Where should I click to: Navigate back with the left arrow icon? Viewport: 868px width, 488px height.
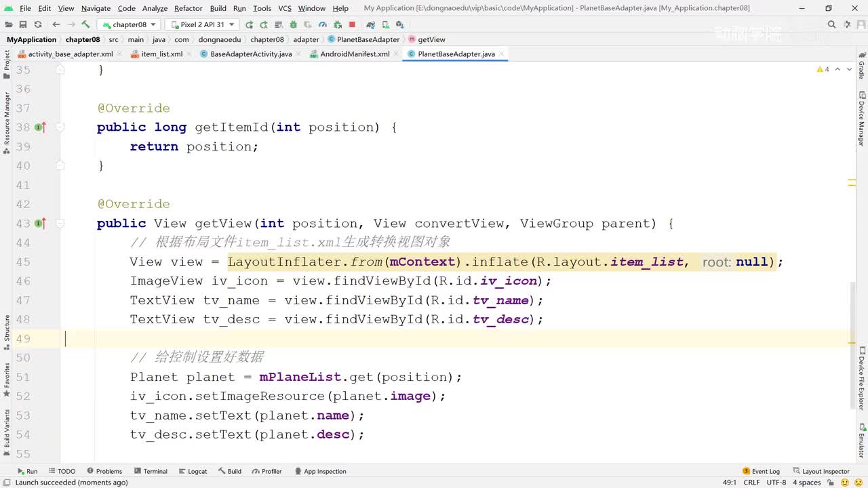(56, 24)
